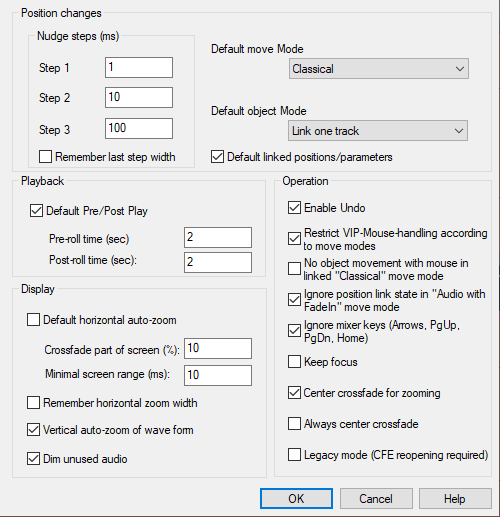Viewport: 500px width, 517px height.
Task: Enable Default horizontal auto-zoom
Action: (x=33, y=320)
